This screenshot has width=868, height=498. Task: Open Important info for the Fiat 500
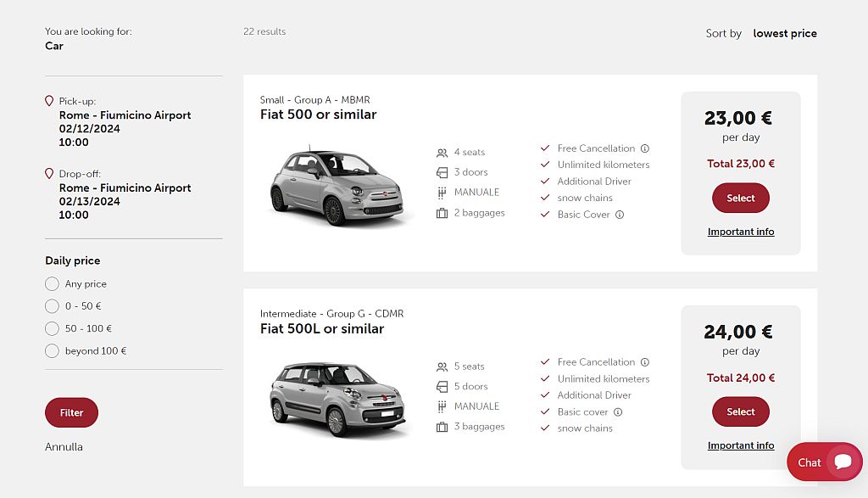tap(741, 232)
